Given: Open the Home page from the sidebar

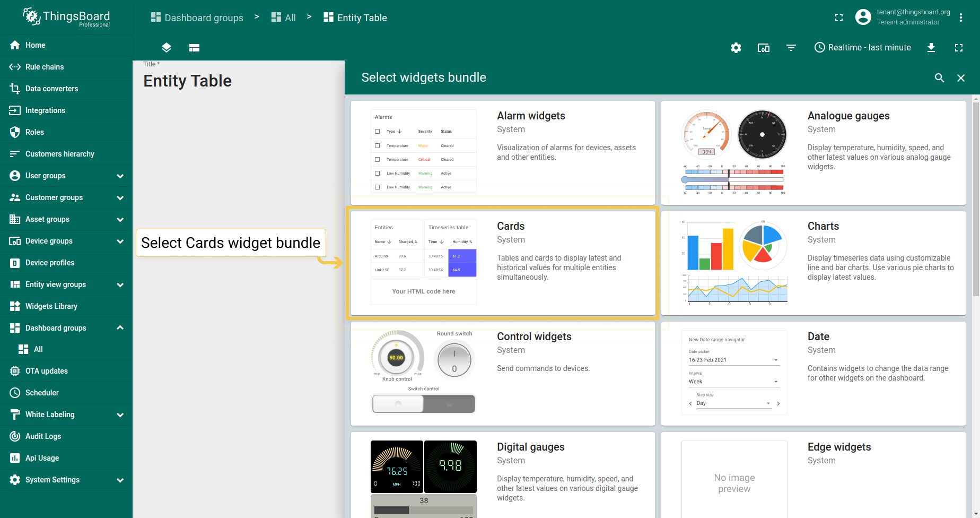Looking at the screenshot, I should pyautogui.click(x=66, y=45).
